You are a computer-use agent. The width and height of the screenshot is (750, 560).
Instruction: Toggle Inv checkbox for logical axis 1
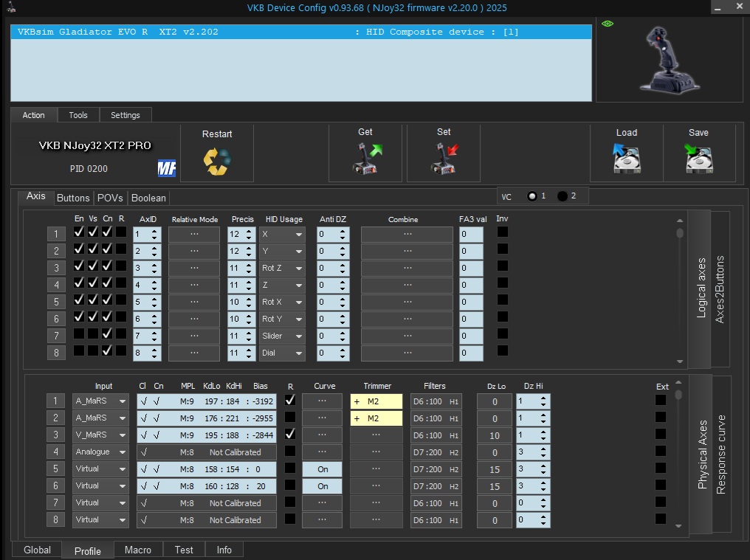click(x=502, y=232)
